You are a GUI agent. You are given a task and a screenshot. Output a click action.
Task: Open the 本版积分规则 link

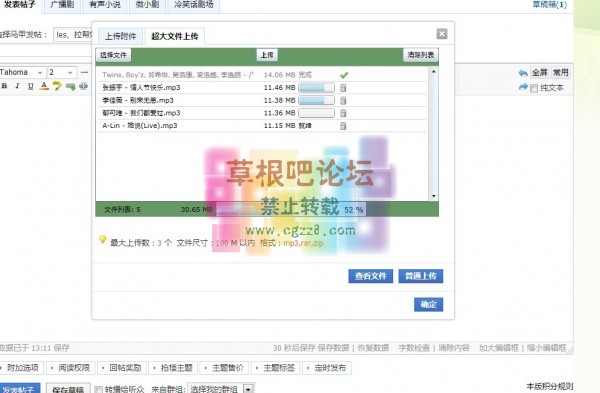(549, 386)
